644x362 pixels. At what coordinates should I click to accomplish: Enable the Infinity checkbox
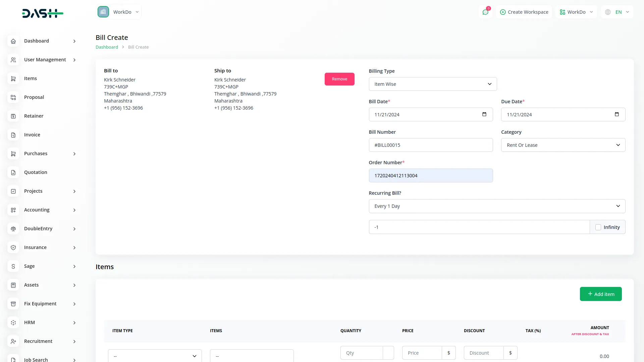[x=598, y=227]
